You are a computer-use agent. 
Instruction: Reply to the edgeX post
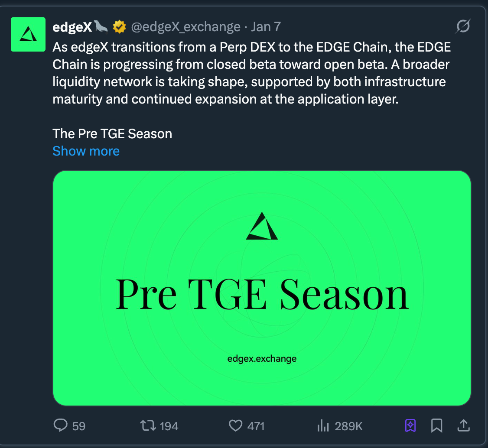pos(60,426)
